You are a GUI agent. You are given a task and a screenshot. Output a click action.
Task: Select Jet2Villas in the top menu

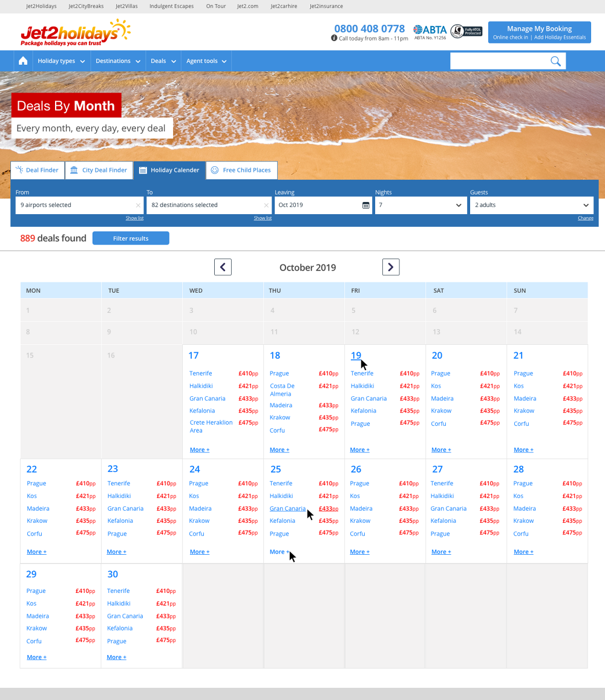click(126, 6)
